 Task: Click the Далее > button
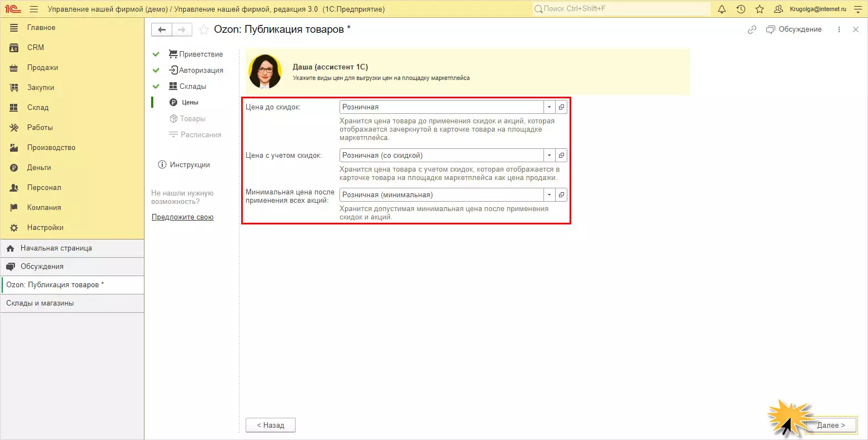pos(831,425)
